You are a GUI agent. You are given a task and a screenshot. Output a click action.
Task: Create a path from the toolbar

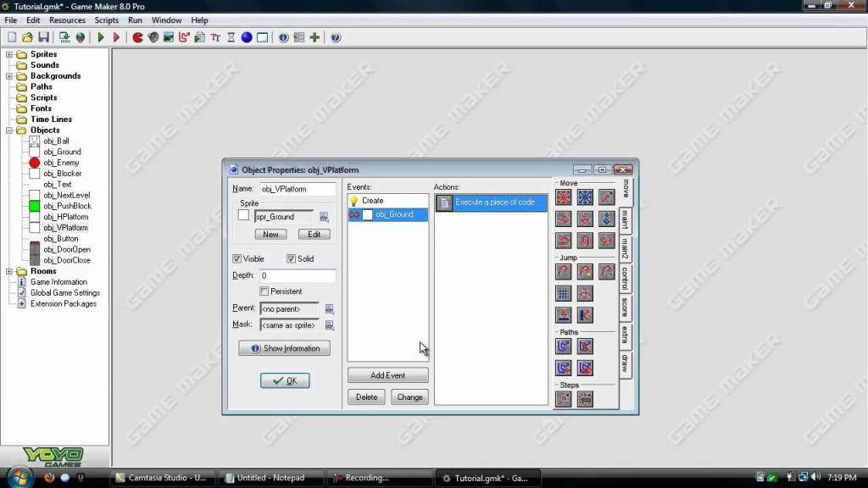(x=184, y=37)
